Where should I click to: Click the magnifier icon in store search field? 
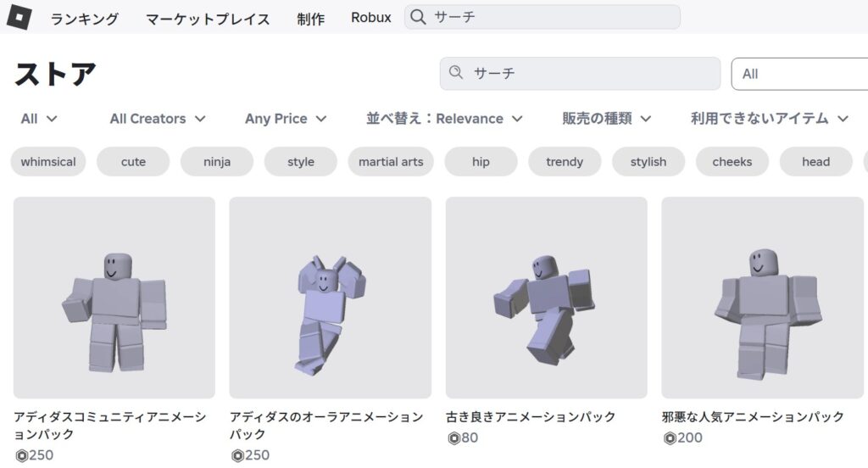pyautogui.click(x=457, y=73)
